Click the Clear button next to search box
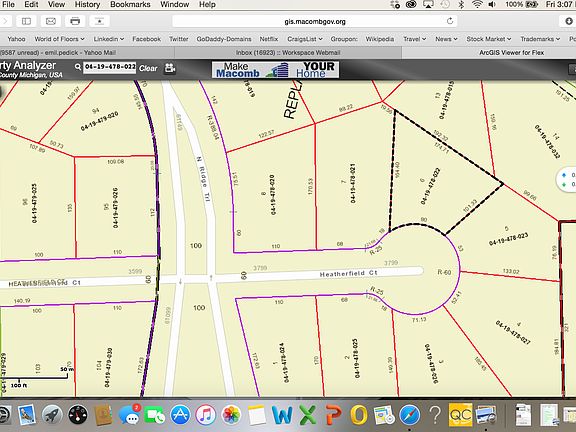The height and width of the screenshot is (432, 576). (148, 68)
